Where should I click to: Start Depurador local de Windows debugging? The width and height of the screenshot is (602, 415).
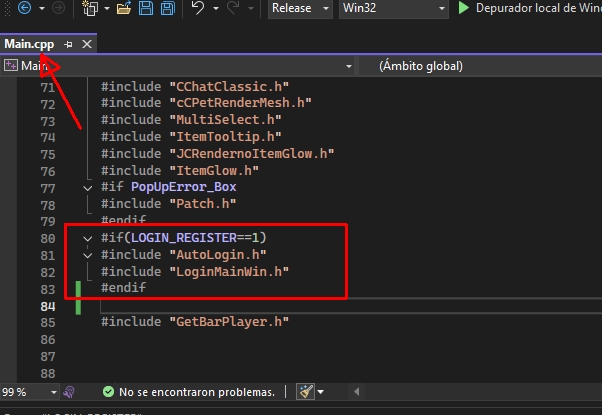[529, 8]
